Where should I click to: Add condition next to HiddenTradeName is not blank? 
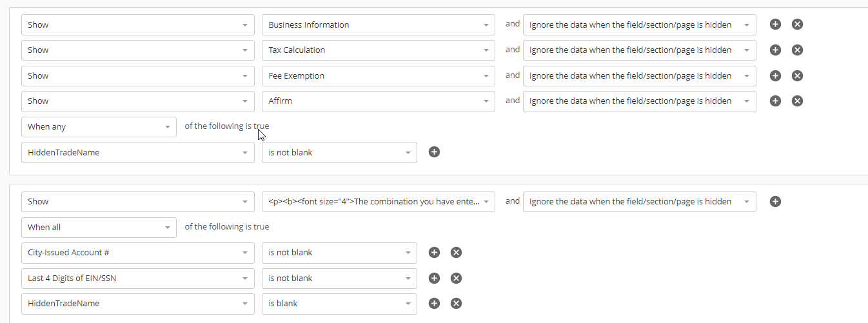coord(435,152)
